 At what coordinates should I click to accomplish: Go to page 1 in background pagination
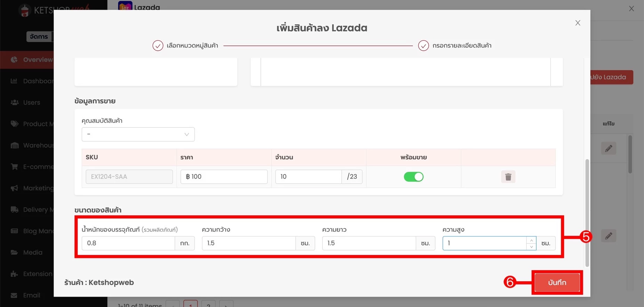[x=190, y=304]
